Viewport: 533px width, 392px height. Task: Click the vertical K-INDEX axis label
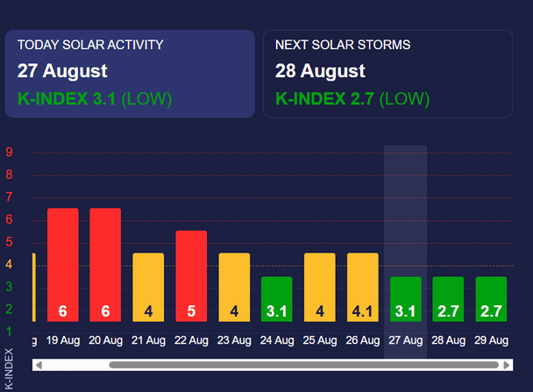click(x=8, y=367)
